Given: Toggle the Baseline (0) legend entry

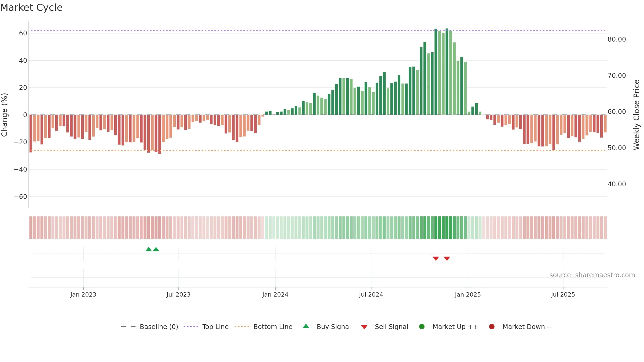Looking at the screenshot, I should pos(149,327).
